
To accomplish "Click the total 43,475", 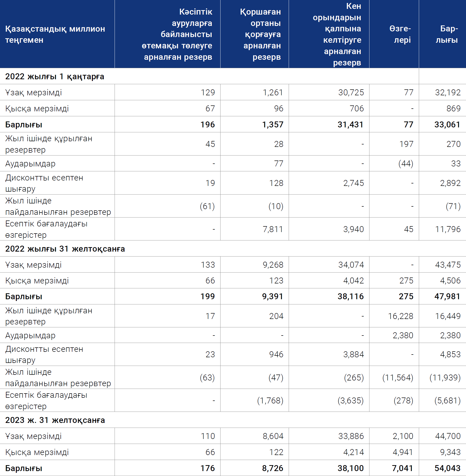I will (448, 265).
